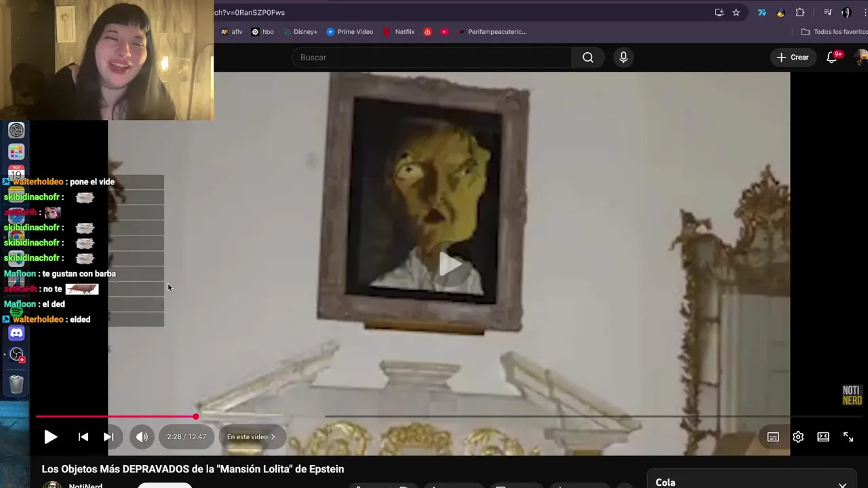This screenshot has height=488, width=868.
Task: Switch the player to theater mode
Action: pos(823,437)
